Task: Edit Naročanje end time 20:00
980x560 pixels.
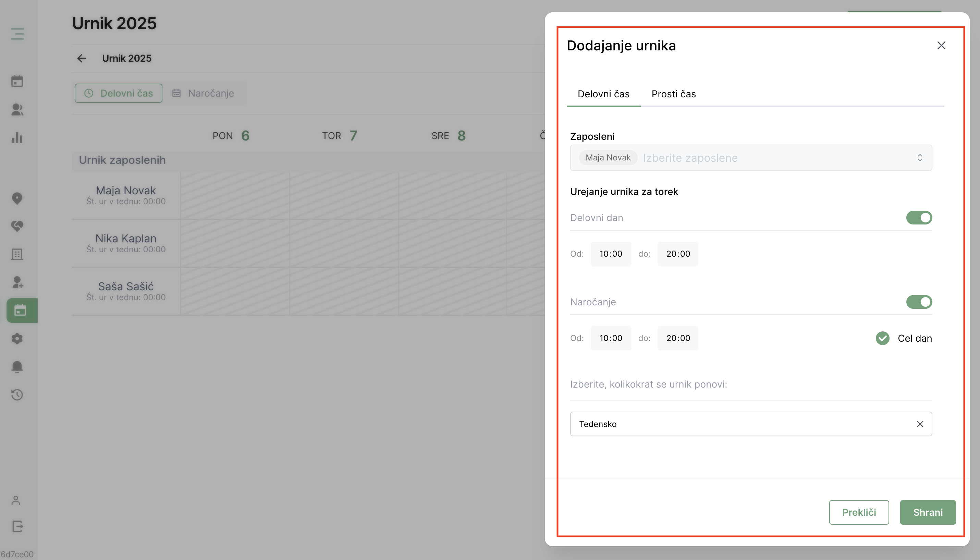Action: point(677,338)
